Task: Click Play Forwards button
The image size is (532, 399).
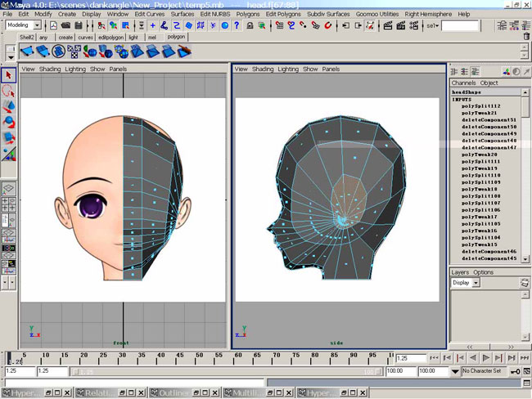Action: pyautogui.click(x=485, y=358)
